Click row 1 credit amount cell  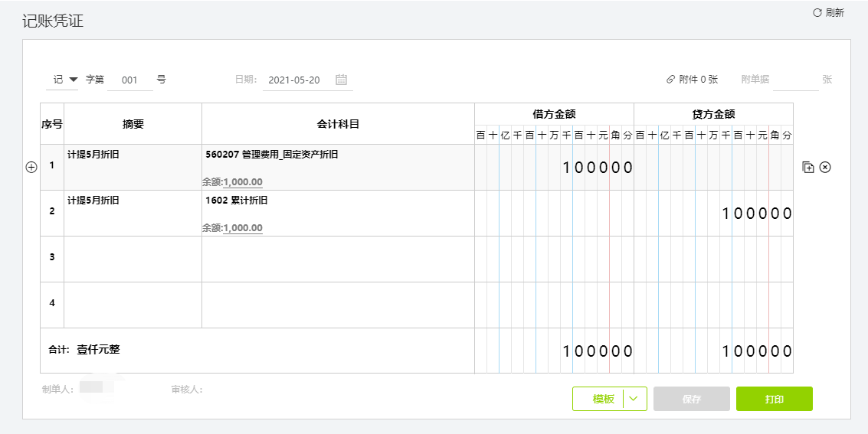point(713,168)
